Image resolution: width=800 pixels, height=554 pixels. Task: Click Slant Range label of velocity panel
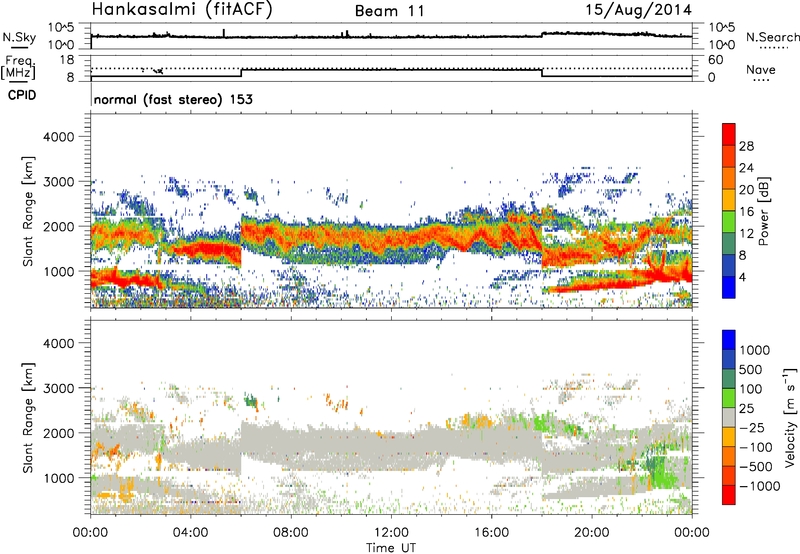coord(28,418)
